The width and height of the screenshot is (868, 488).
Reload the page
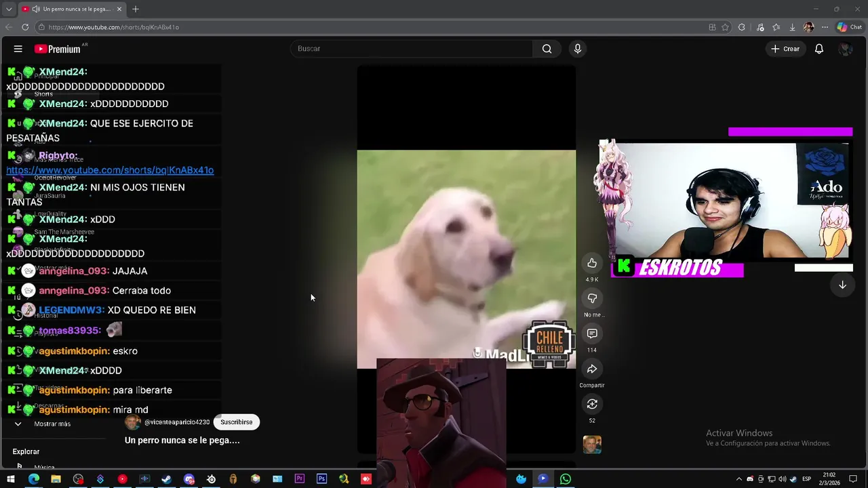point(25,27)
